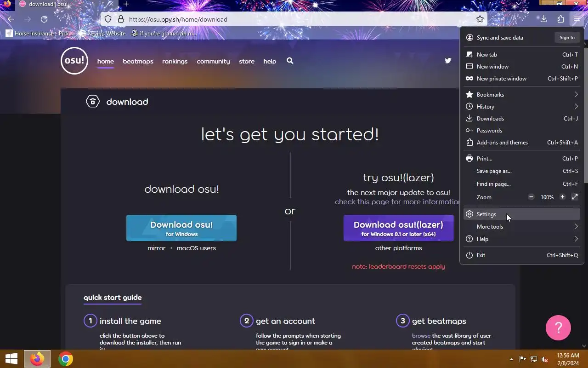Click the pink help question-mark bubble
The image size is (588, 368).
558,328
